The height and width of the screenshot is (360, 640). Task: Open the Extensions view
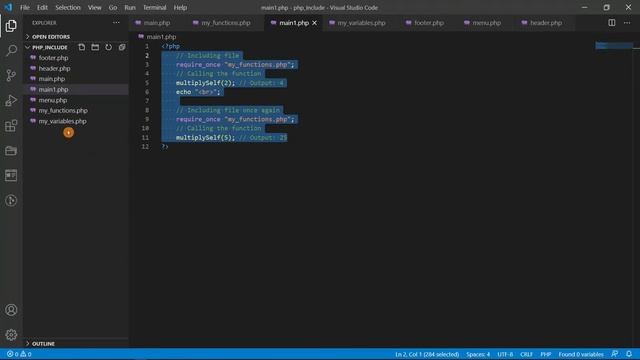(11, 125)
